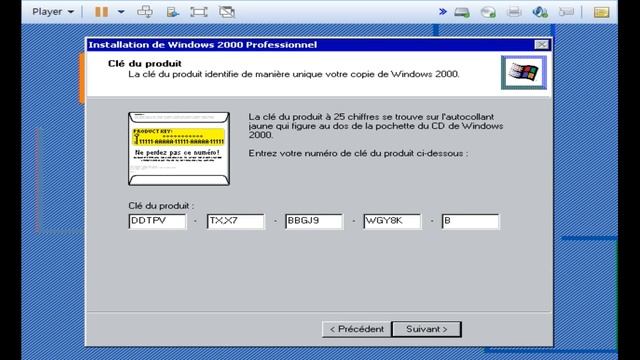Click the yellow message log icon
This screenshot has width=640, height=360.
tap(601, 12)
